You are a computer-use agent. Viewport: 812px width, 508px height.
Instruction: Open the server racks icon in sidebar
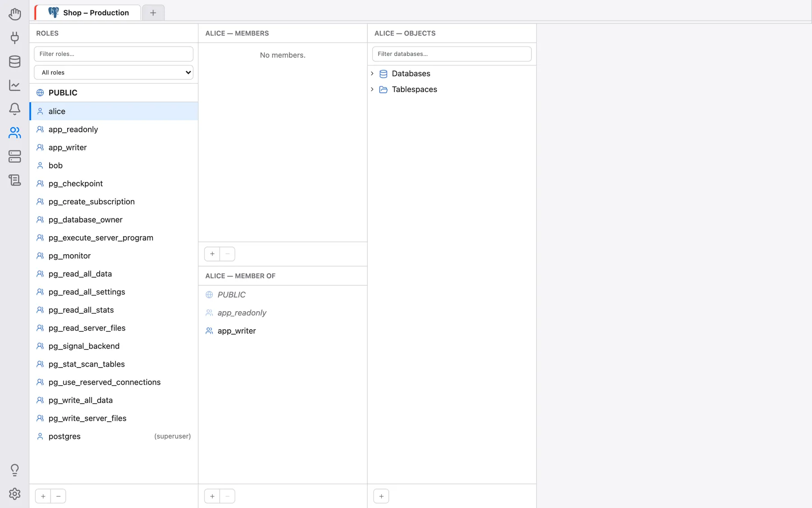[14, 156]
